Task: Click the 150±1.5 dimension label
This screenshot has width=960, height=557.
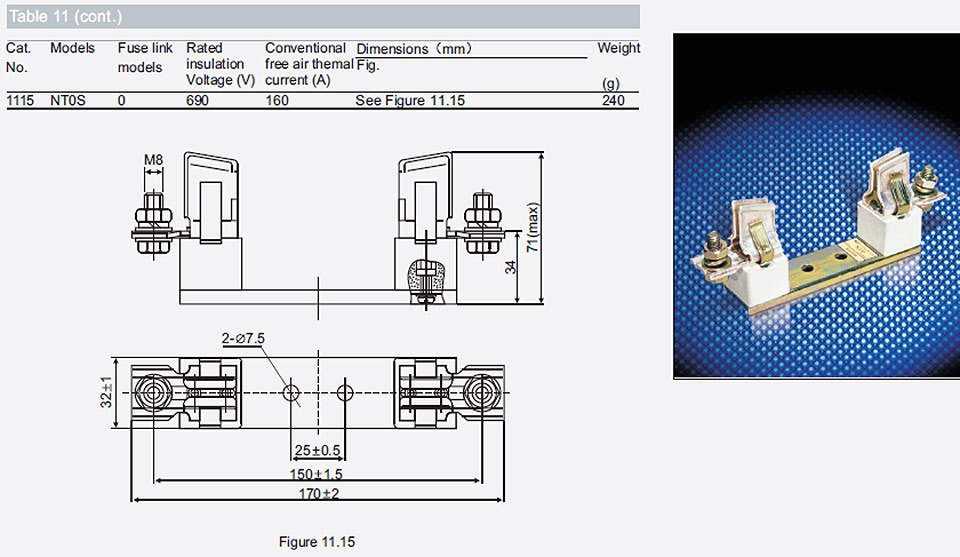Action: pos(316,474)
